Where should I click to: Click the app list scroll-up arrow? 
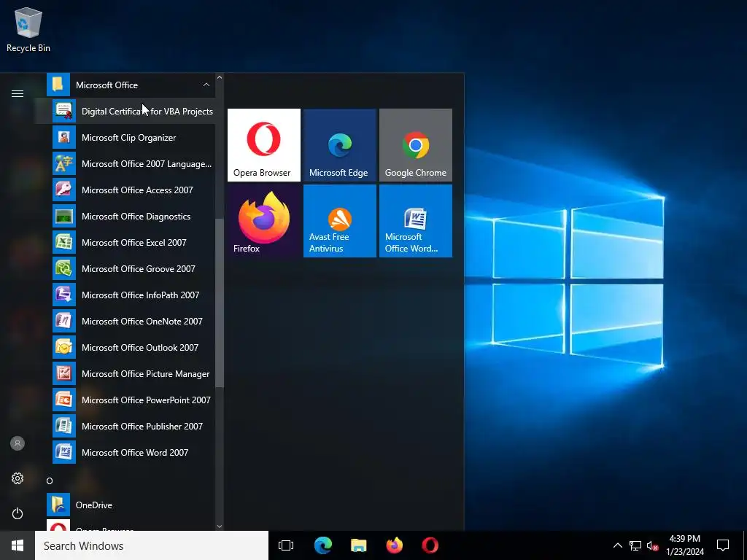pos(219,77)
